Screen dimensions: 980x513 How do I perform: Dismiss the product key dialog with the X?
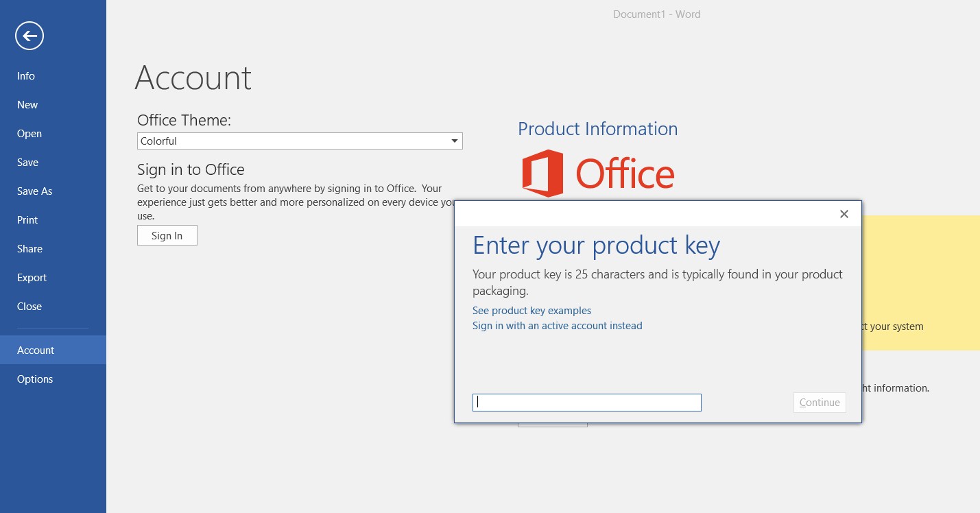point(844,214)
